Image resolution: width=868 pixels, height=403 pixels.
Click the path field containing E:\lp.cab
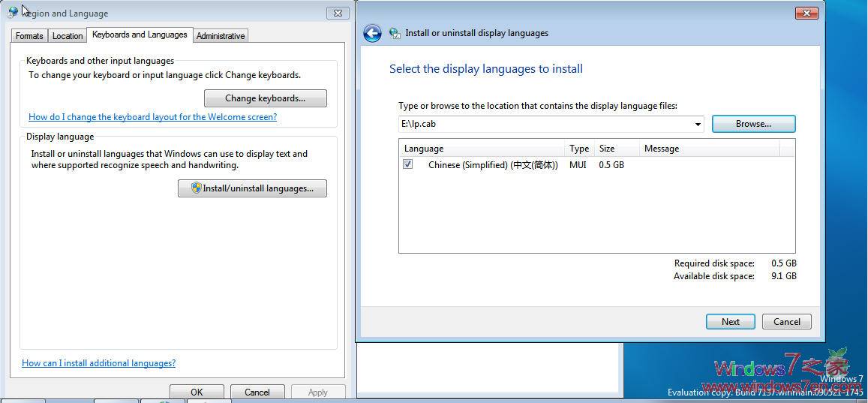pyautogui.click(x=544, y=124)
